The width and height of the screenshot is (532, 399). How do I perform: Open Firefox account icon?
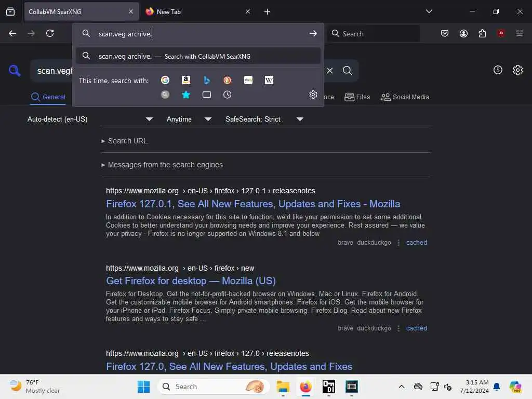point(463,33)
